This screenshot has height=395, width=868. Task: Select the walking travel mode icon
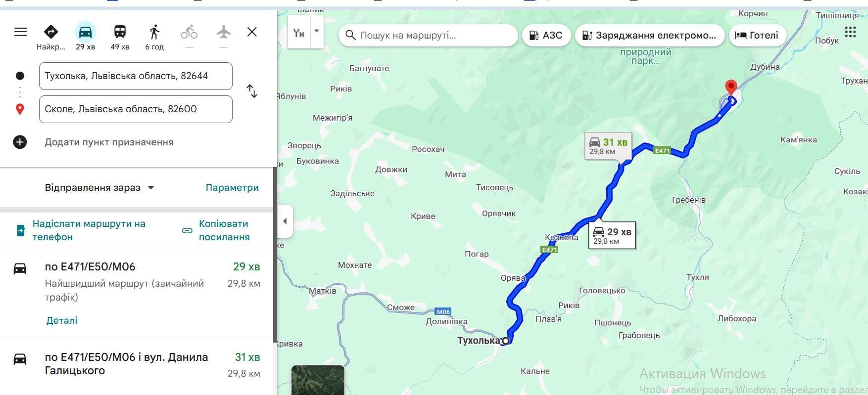(154, 32)
